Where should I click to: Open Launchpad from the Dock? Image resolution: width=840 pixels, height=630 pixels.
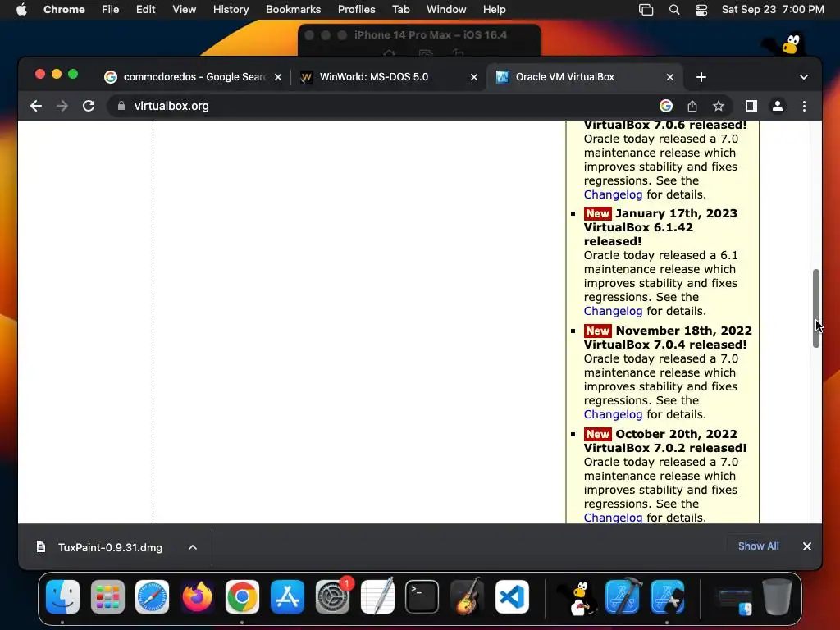107,597
